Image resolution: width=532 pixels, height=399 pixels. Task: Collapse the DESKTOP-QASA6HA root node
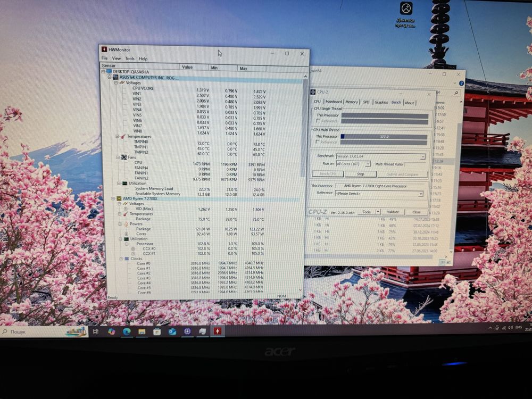103,72
